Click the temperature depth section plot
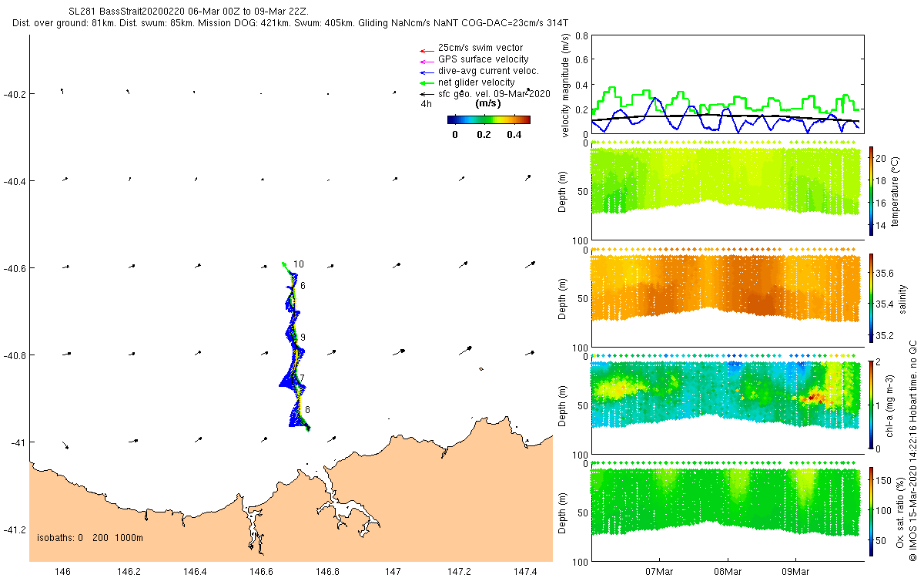 (x=725, y=180)
